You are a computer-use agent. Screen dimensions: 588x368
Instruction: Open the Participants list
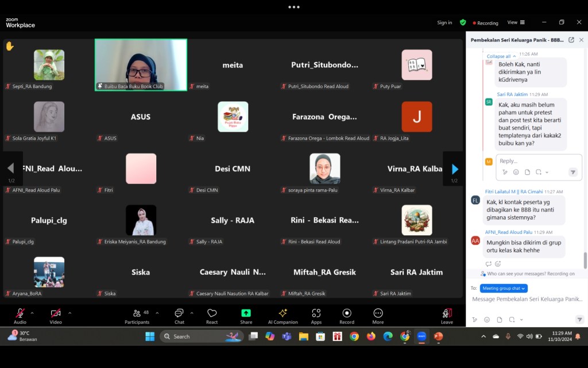(x=137, y=313)
